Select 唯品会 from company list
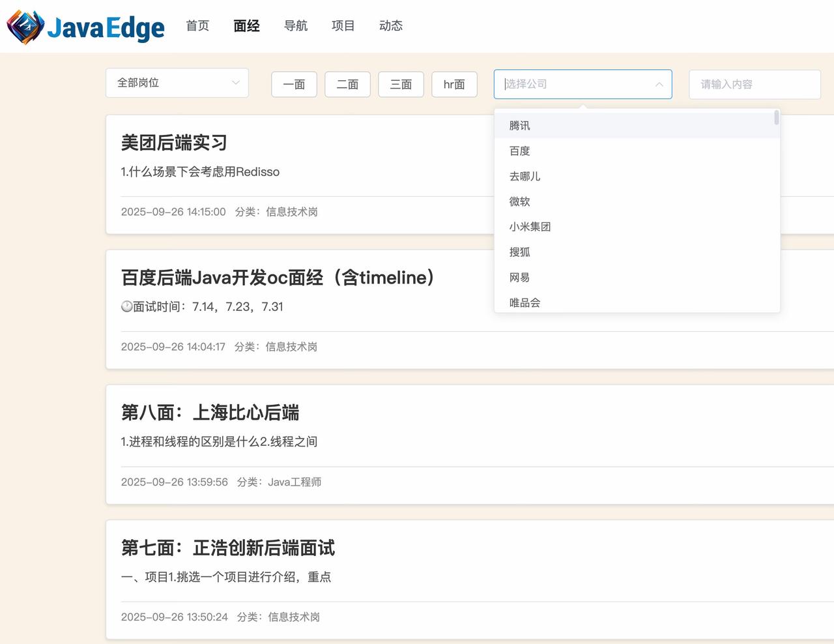Screen dimensions: 834x644 637,302
